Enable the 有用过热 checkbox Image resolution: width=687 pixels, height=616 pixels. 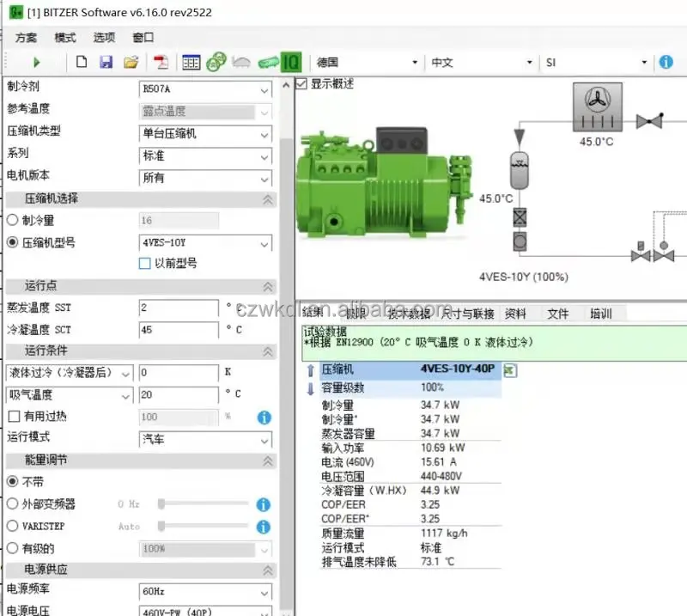click(14, 416)
